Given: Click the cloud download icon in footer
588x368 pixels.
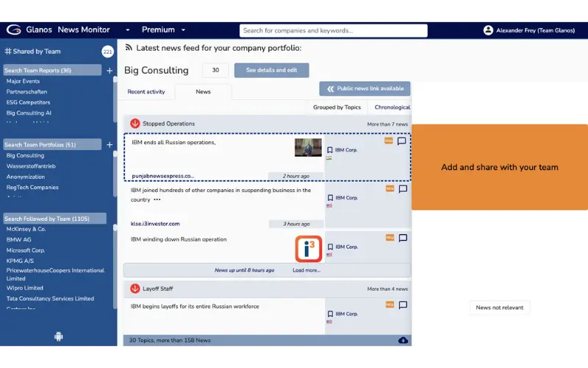Looking at the screenshot, I should pos(403,340).
